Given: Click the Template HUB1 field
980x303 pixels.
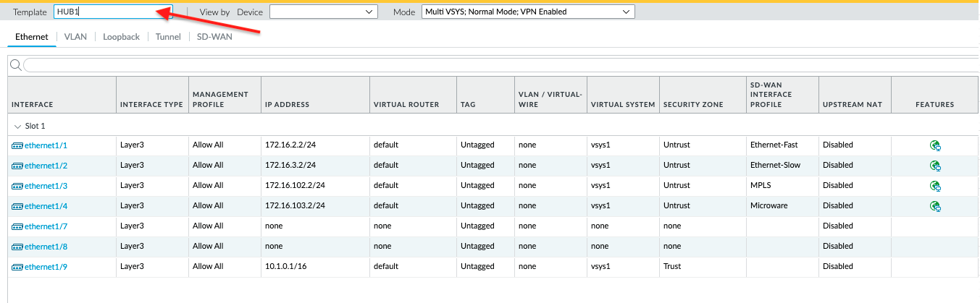Looking at the screenshot, I should (113, 12).
